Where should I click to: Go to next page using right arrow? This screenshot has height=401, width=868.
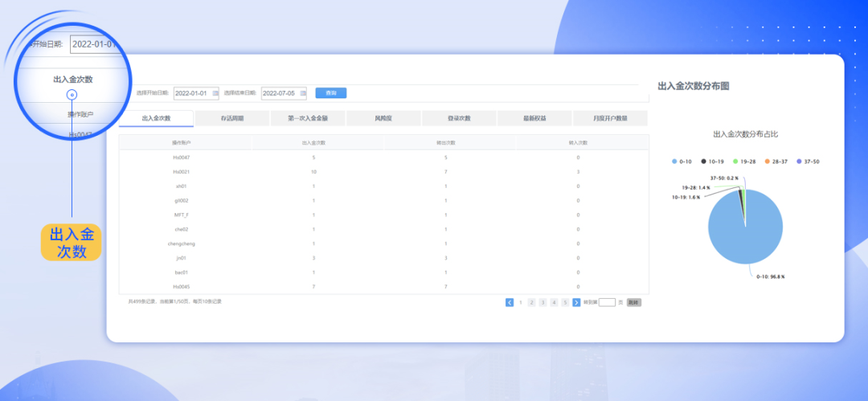(576, 302)
